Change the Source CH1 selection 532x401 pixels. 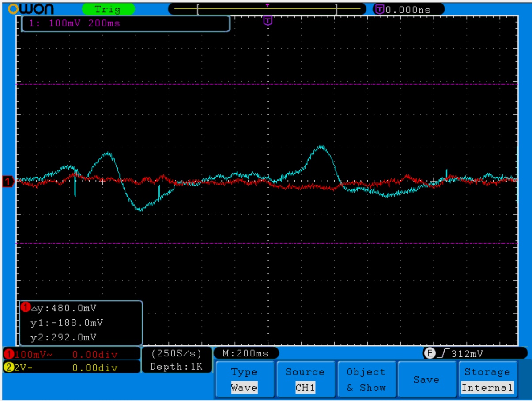point(305,380)
